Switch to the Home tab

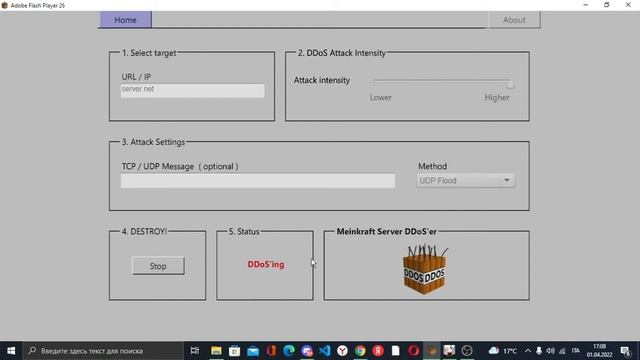point(125,20)
